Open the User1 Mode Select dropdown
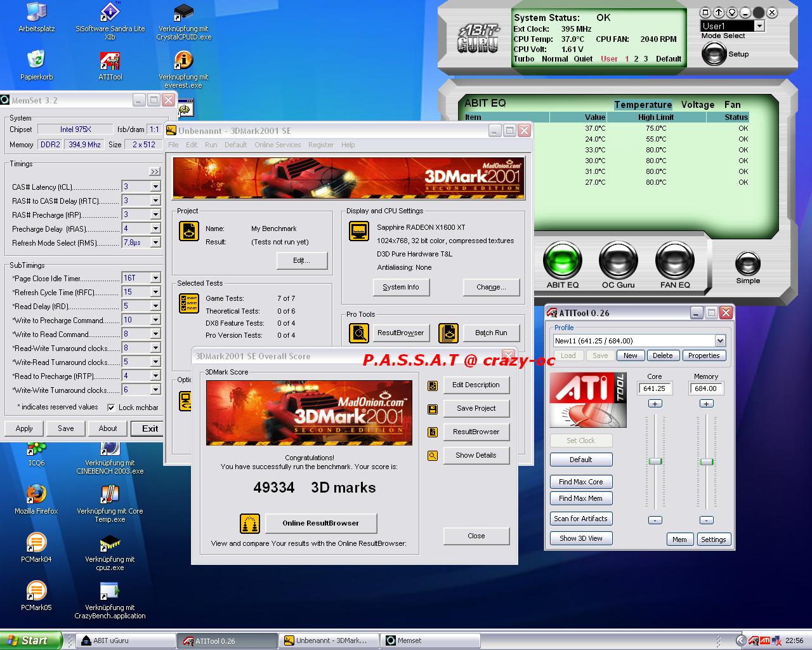This screenshot has height=650, width=812. 759,26
